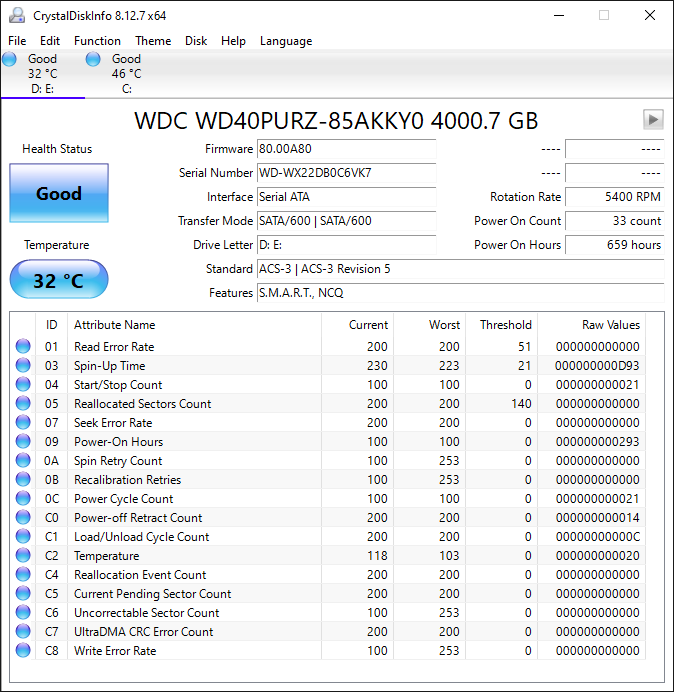Click the Interface field Serial ATA
The height and width of the screenshot is (692, 674).
click(346, 196)
